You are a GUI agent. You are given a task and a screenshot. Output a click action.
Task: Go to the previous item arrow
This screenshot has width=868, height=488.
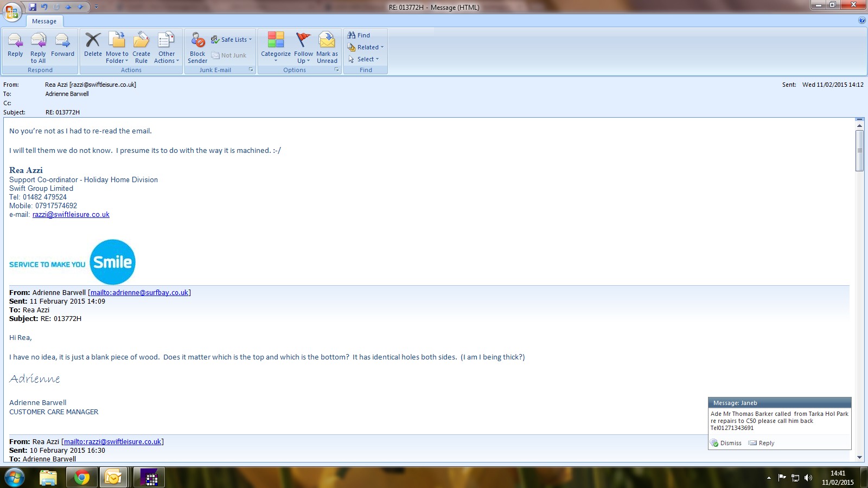68,7
